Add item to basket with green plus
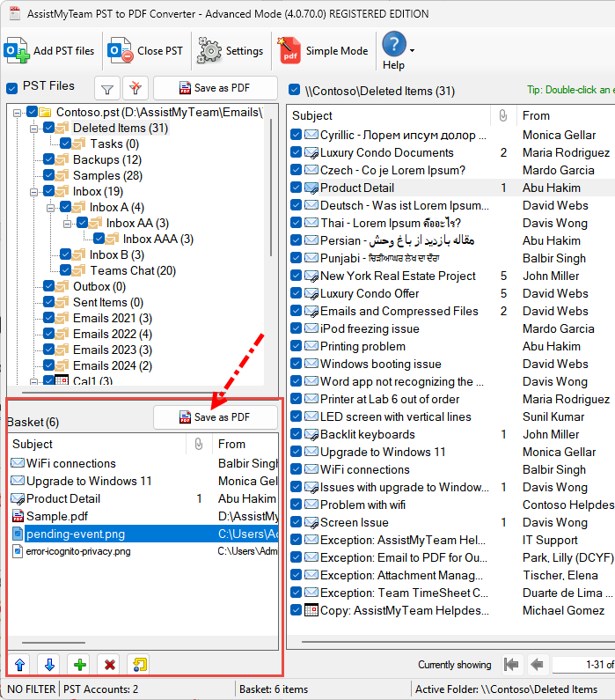The height and width of the screenshot is (700, 615). pos(80,665)
